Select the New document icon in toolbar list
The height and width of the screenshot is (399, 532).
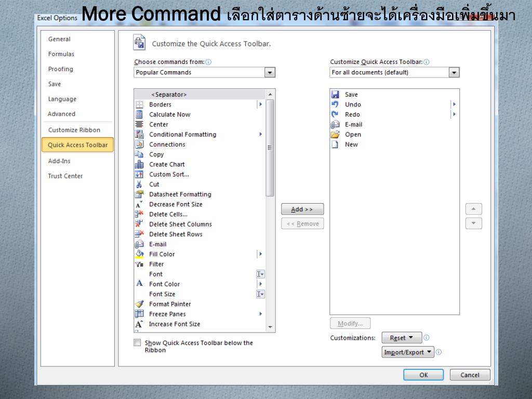point(335,144)
